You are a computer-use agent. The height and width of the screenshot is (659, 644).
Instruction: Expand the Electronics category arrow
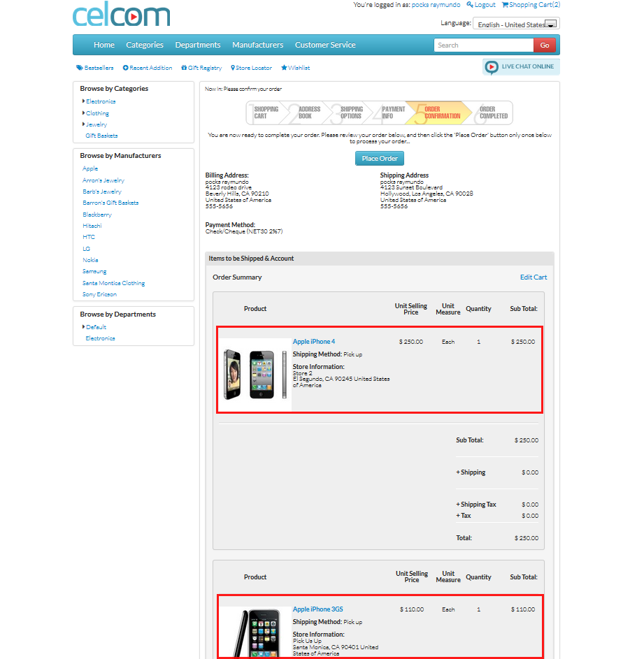[84, 101]
